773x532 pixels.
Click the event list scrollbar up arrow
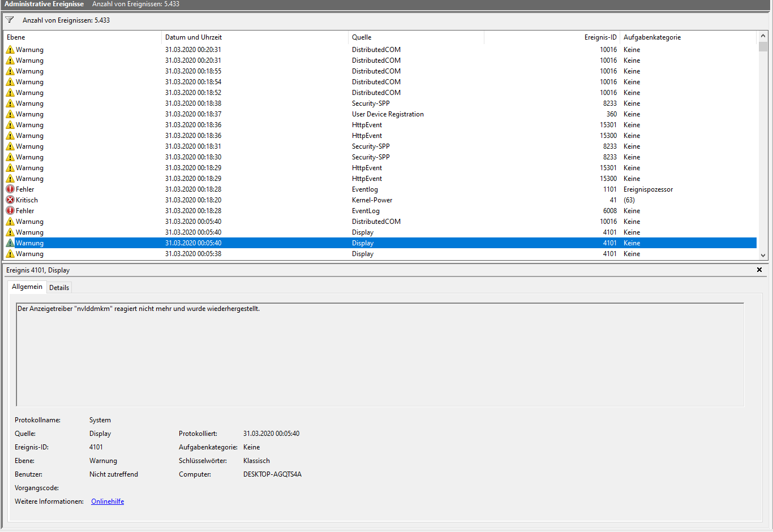pos(763,36)
